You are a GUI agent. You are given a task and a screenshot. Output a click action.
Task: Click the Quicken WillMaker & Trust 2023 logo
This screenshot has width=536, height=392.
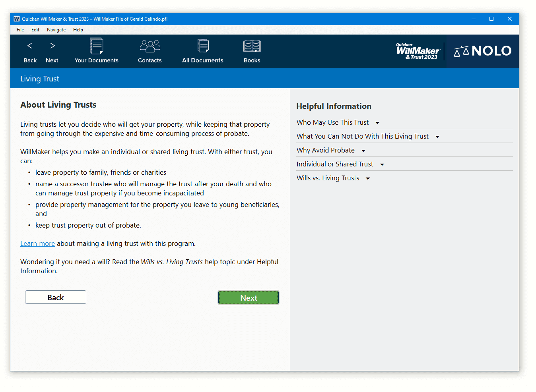[x=418, y=51]
